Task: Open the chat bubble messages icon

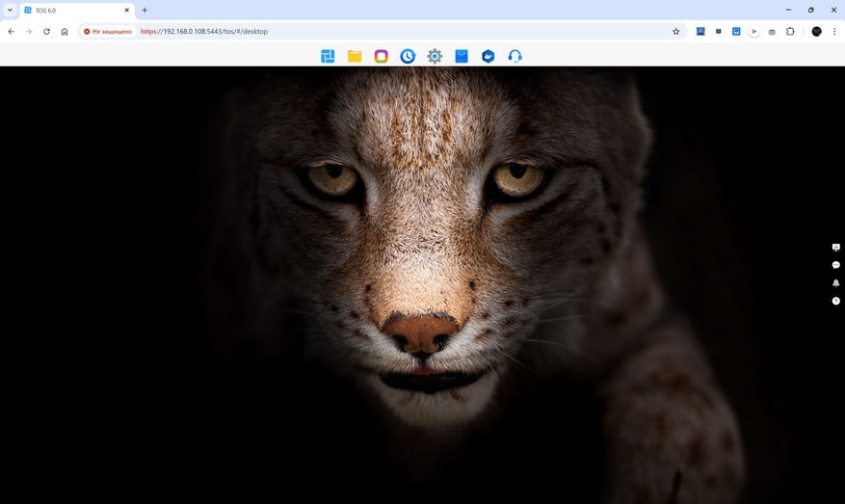Action: pos(835,265)
